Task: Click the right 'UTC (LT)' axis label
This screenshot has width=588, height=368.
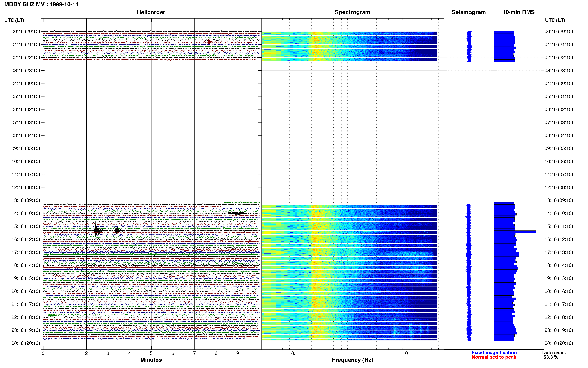Action: (555, 20)
